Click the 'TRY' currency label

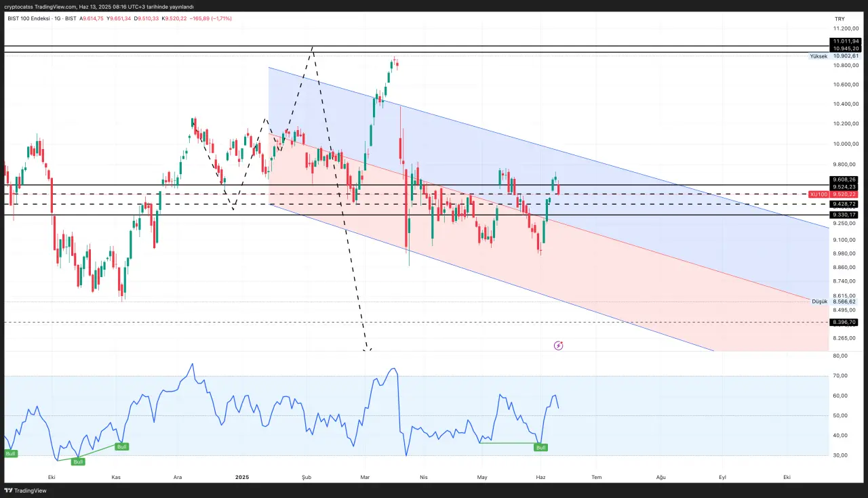[840, 18]
